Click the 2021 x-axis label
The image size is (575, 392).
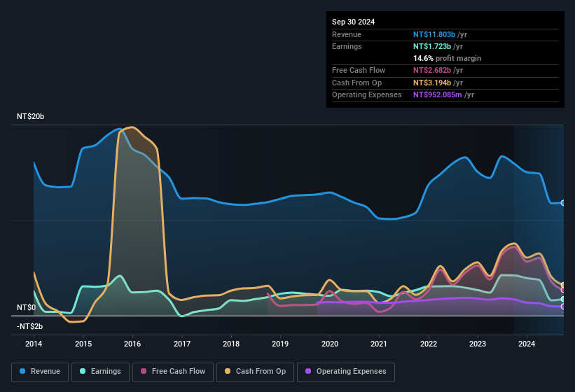click(379, 344)
